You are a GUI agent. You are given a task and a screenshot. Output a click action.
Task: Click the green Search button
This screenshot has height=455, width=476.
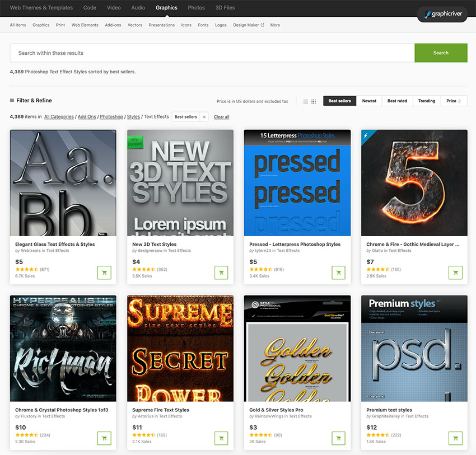coord(441,53)
